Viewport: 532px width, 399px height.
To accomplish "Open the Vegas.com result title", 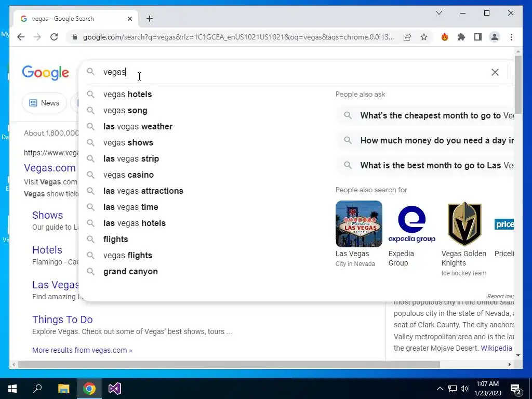I will (x=50, y=168).
